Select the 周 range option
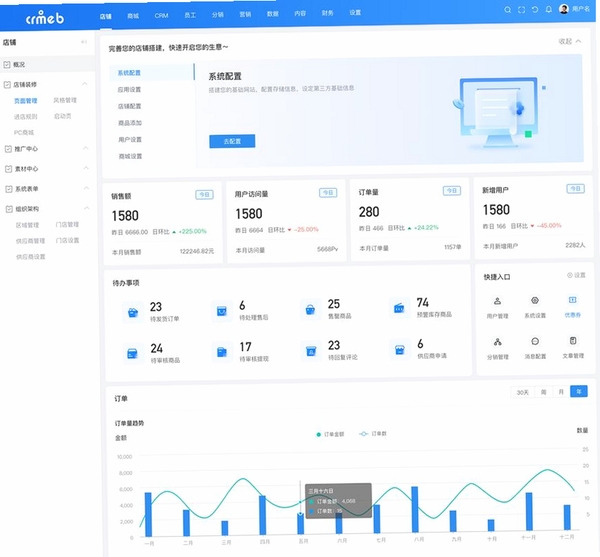 pos(543,392)
